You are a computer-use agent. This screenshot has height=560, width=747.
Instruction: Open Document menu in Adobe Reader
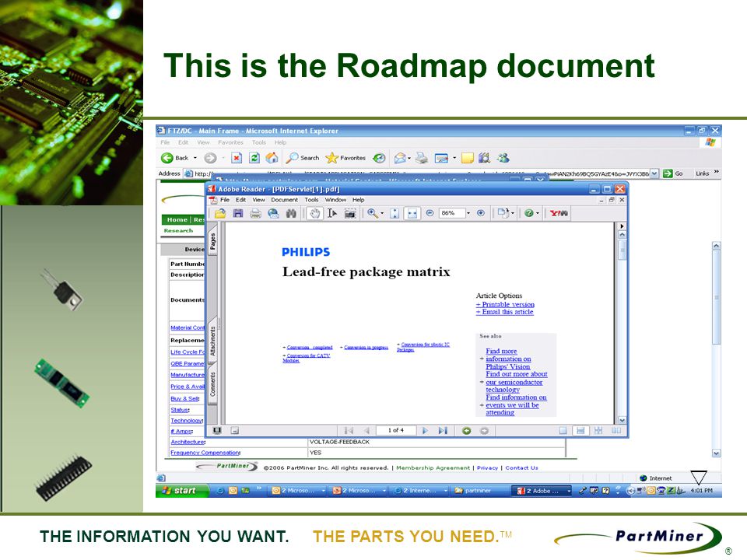[x=285, y=200]
